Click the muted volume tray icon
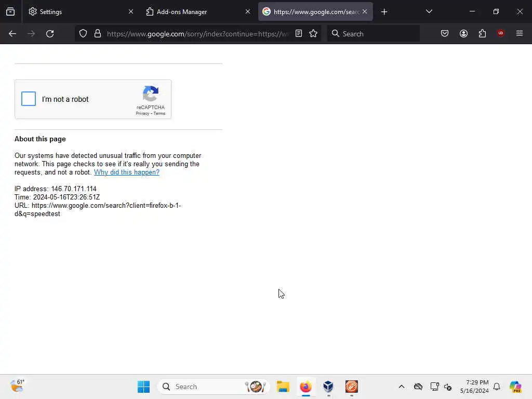Image resolution: width=532 pixels, height=399 pixels. 447,387
